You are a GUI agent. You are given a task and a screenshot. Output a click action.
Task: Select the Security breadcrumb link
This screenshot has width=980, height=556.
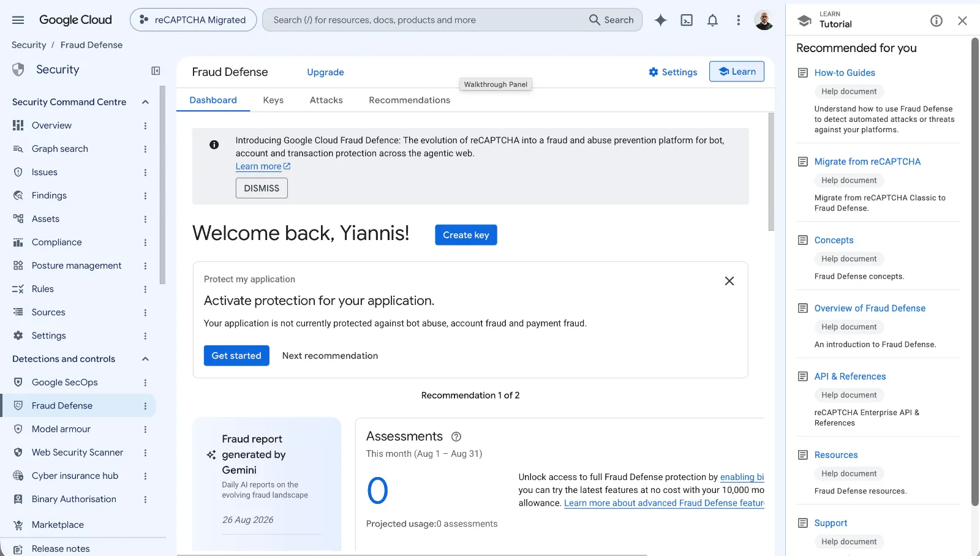coord(29,45)
